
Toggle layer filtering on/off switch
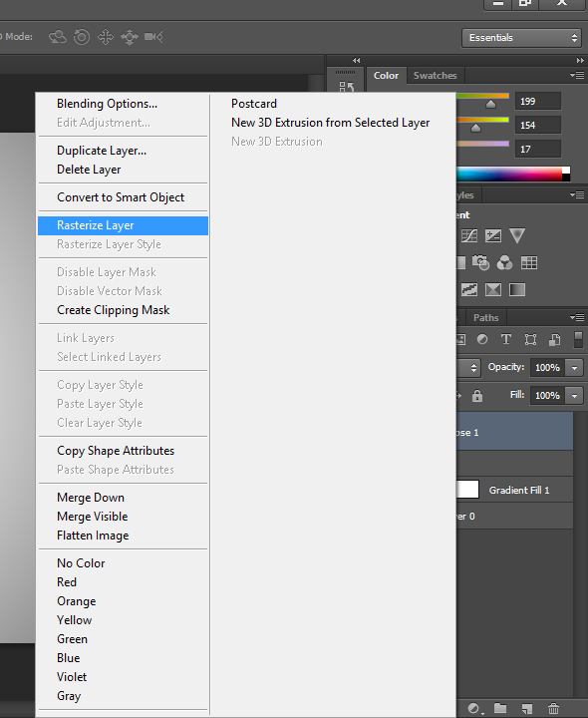[x=578, y=340]
